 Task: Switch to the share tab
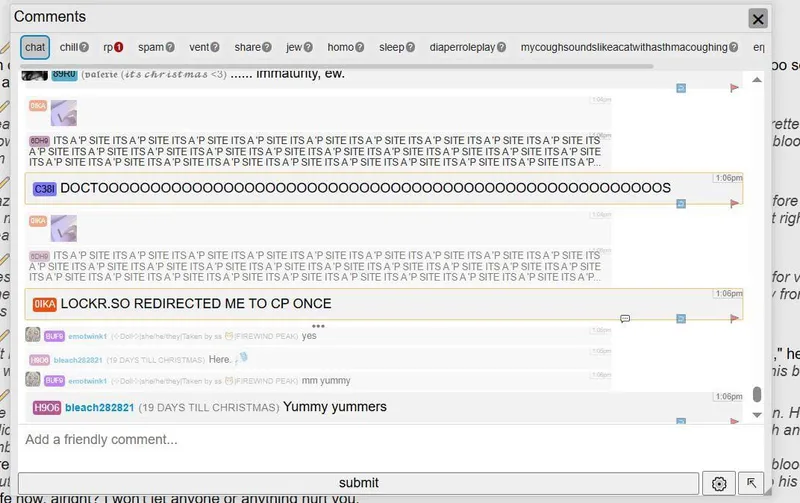(247, 47)
